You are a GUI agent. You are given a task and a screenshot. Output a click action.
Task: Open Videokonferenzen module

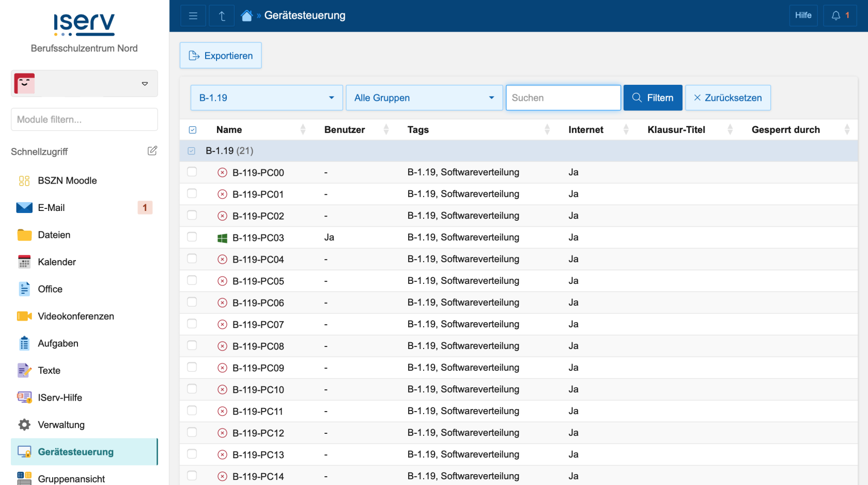[x=84, y=316]
